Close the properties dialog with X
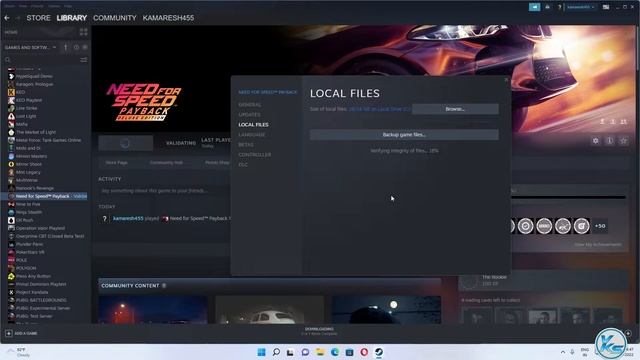The image size is (640, 360). coord(506,80)
